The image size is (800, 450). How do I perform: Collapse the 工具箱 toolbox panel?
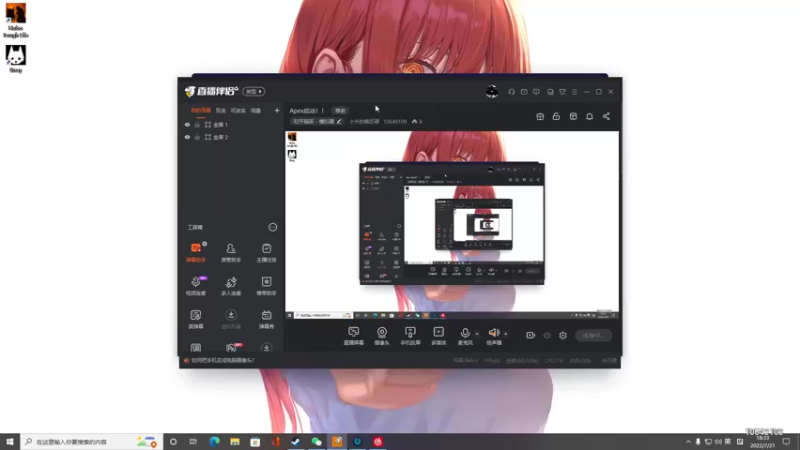[273, 227]
